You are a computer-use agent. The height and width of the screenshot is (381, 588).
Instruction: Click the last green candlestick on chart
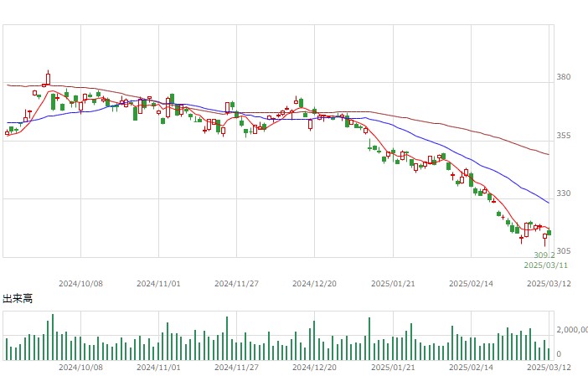click(x=549, y=233)
